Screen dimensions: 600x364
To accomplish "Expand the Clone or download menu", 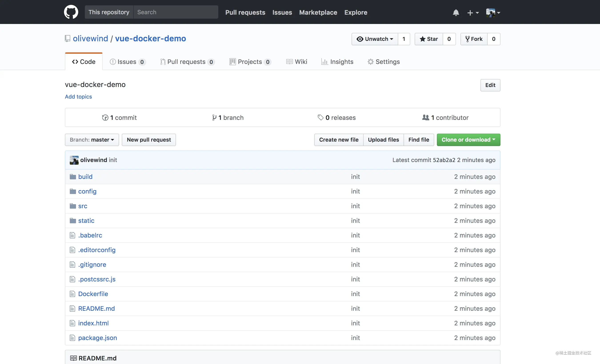I will 468,140.
